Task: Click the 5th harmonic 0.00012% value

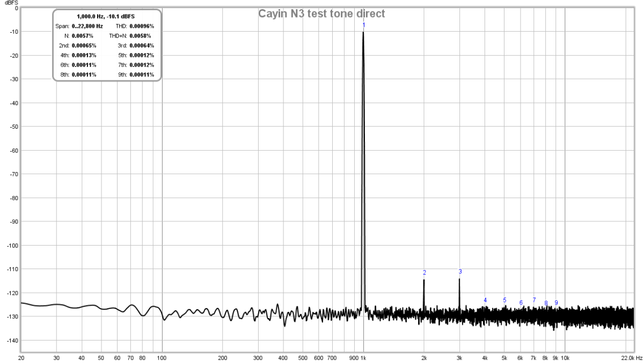Action: point(142,55)
